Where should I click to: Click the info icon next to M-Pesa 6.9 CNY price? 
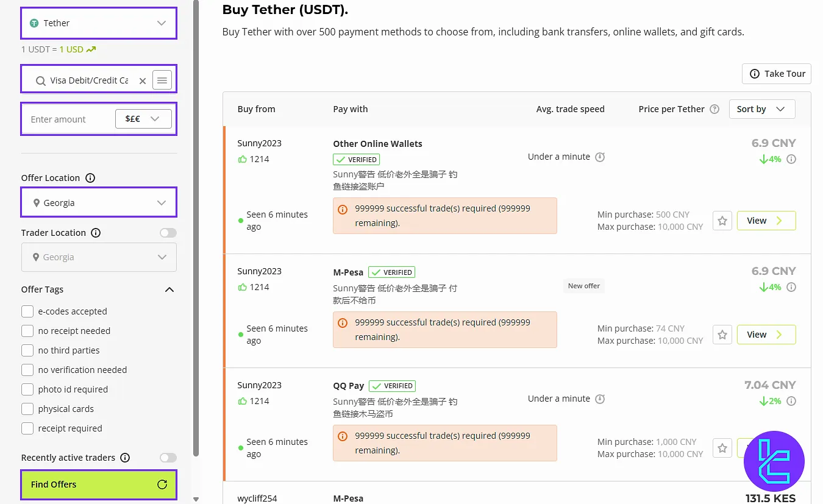791,287
